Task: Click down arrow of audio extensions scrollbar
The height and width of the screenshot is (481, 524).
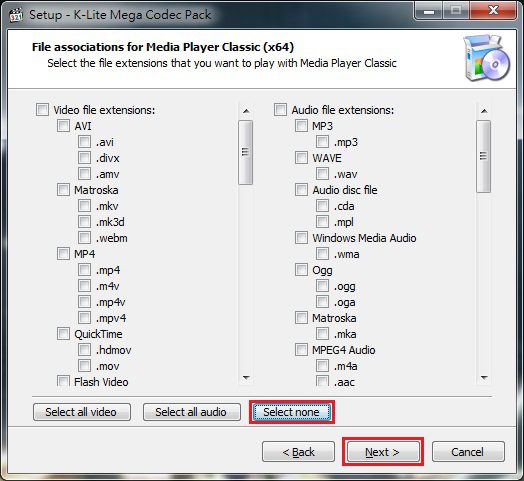Action: tap(484, 378)
